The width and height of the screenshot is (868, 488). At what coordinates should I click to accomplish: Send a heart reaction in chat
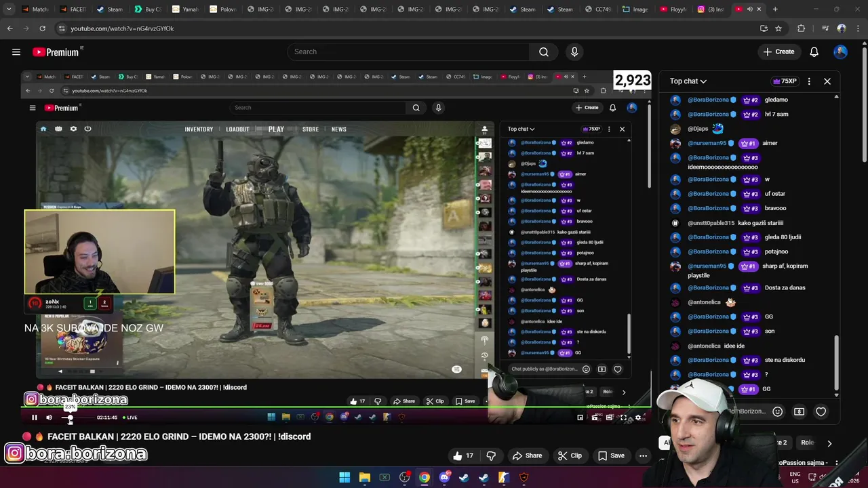[821, 411]
